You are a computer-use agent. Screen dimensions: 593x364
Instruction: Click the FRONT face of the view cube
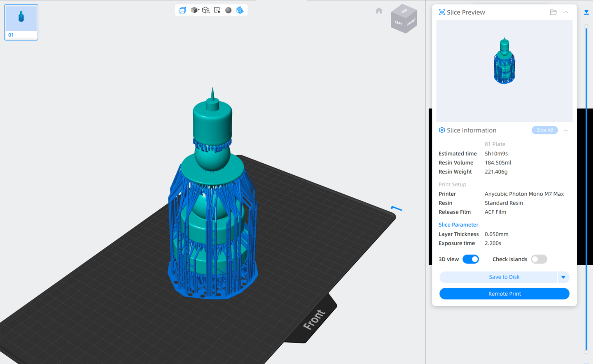(411, 22)
